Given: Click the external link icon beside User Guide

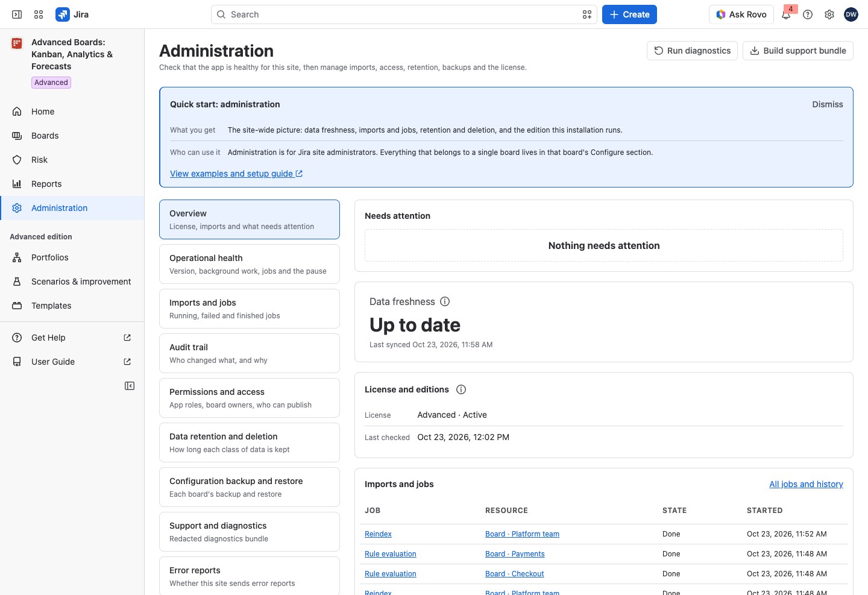Looking at the screenshot, I should pyautogui.click(x=127, y=362).
